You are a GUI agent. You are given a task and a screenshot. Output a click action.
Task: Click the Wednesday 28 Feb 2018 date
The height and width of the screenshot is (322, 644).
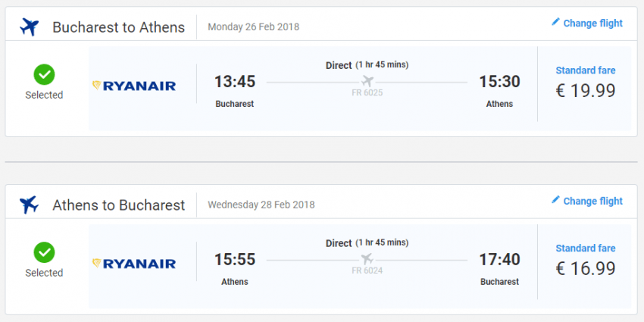tap(261, 205)
